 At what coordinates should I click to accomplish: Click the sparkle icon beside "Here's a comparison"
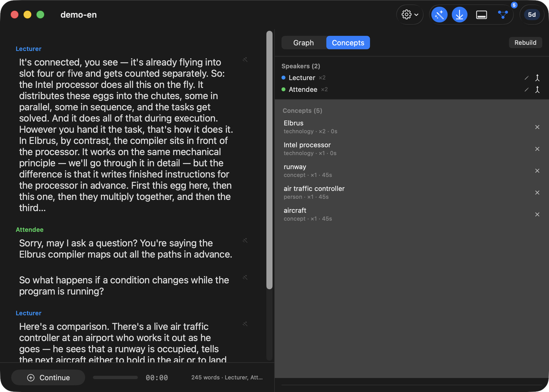pyautogui.click(x=245, y=324)
